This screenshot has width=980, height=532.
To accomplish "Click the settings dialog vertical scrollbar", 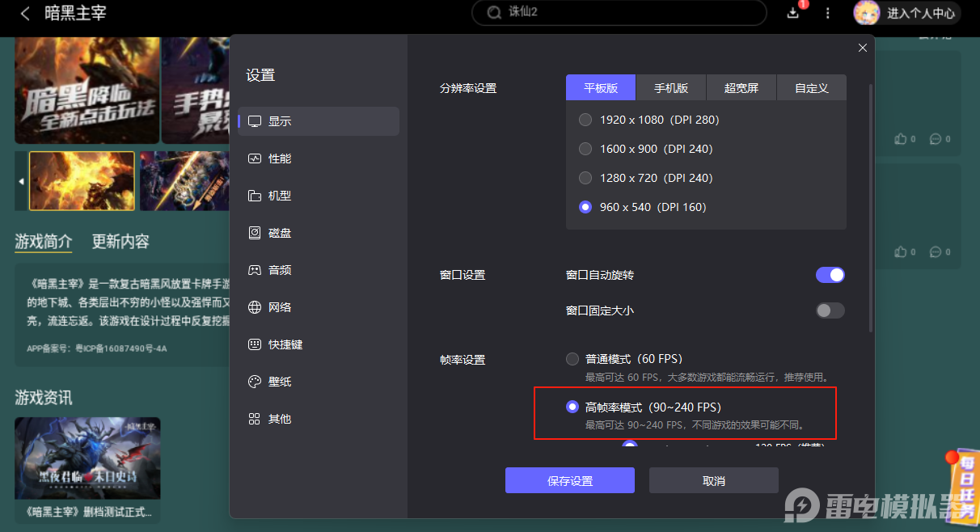I will [x=871, y=207].
